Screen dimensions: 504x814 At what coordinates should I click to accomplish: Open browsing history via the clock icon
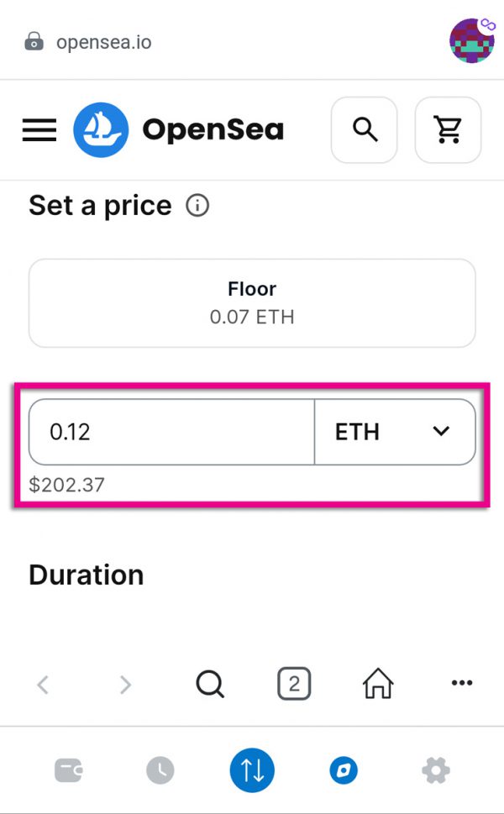pyautogui.click(x=160, y=770)
